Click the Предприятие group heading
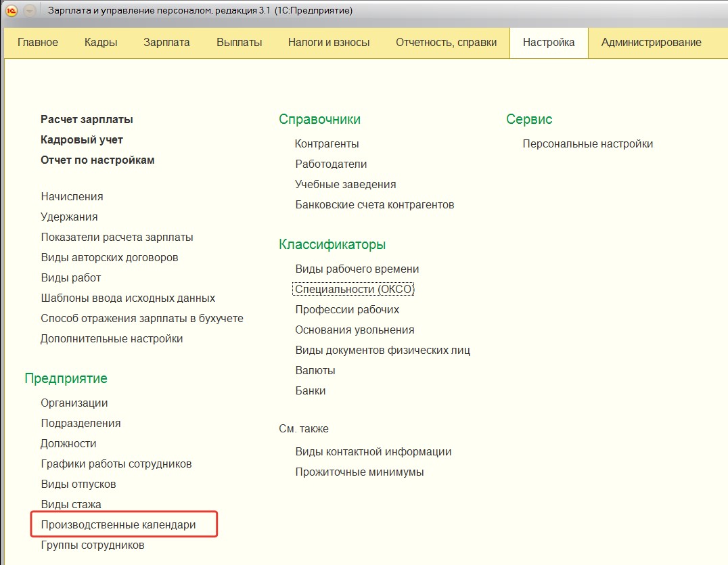The image size is (728, 565). 66,378
